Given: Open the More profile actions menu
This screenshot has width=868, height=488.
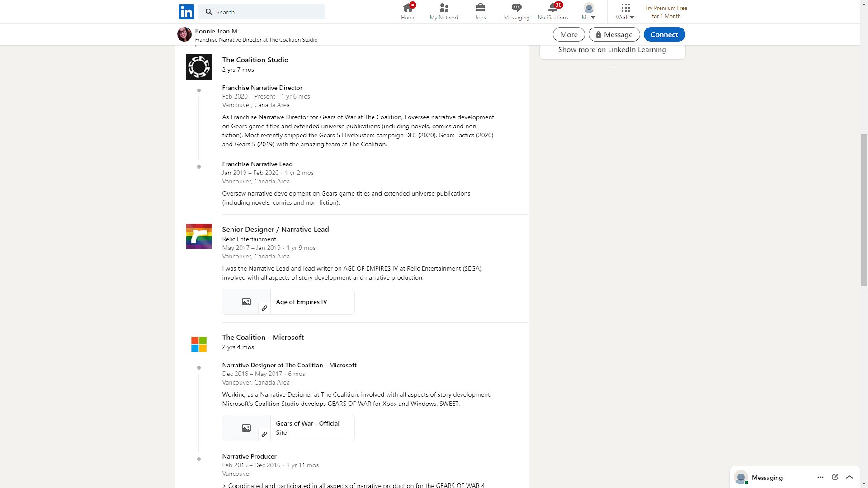Looking at the screenshot, I should coord(569,34).
